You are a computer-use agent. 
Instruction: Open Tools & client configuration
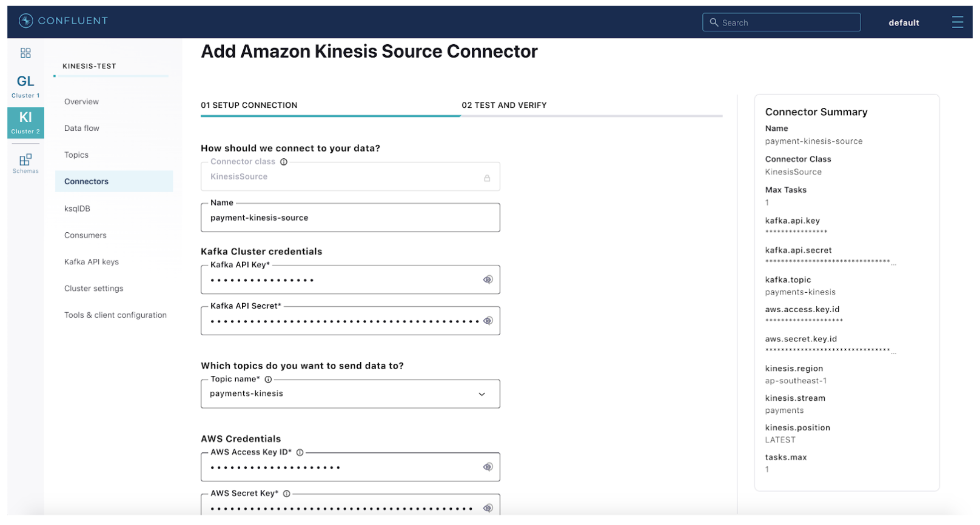(115, 315)
